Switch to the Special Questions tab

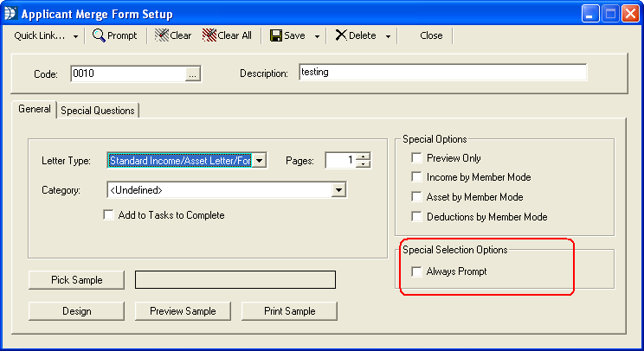[98, 111]
